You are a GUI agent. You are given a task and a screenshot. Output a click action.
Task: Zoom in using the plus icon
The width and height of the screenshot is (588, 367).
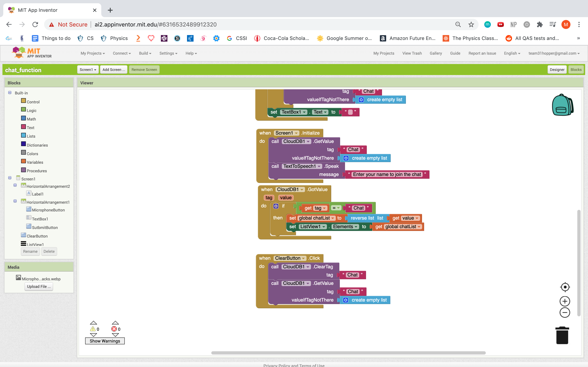point(565,301)
